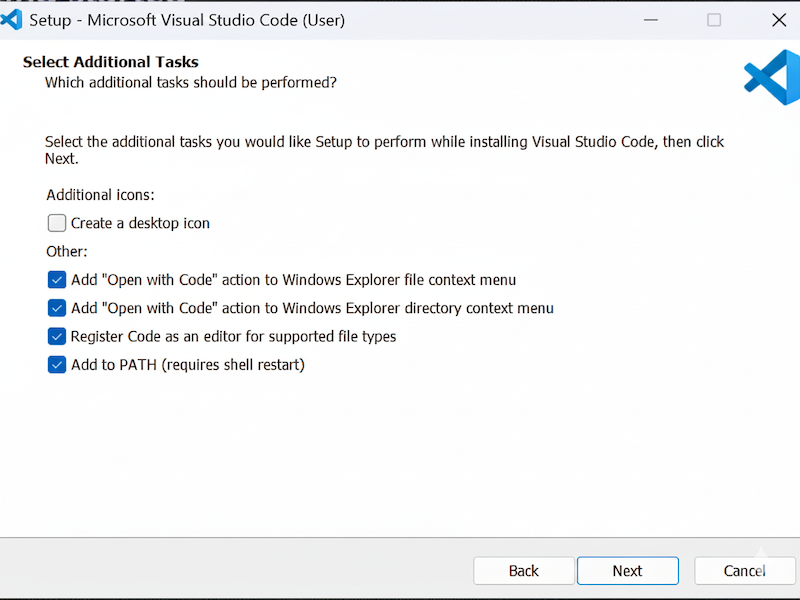
Task: Go Back to the previous setup page
Action: click(x=523, y=570)
